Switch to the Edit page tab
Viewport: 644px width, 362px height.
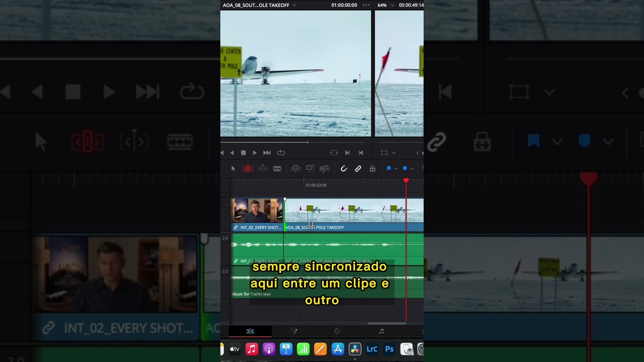(250, 331)
